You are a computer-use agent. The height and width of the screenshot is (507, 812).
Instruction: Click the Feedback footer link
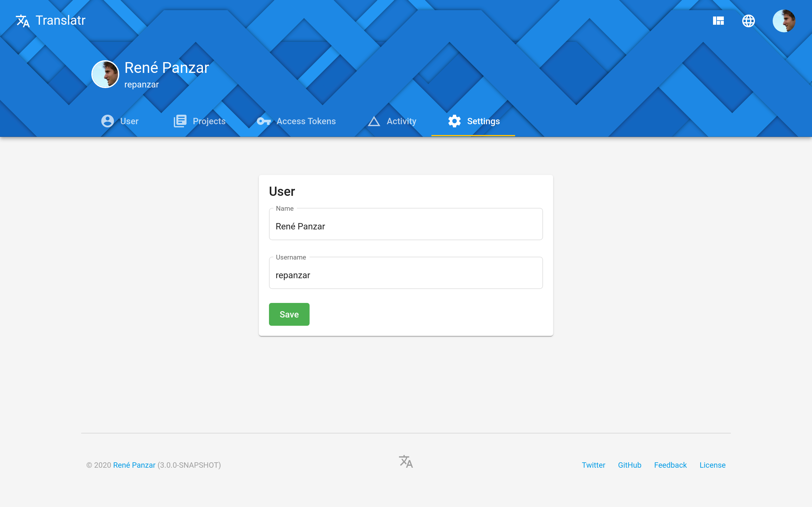pos(671,465)
